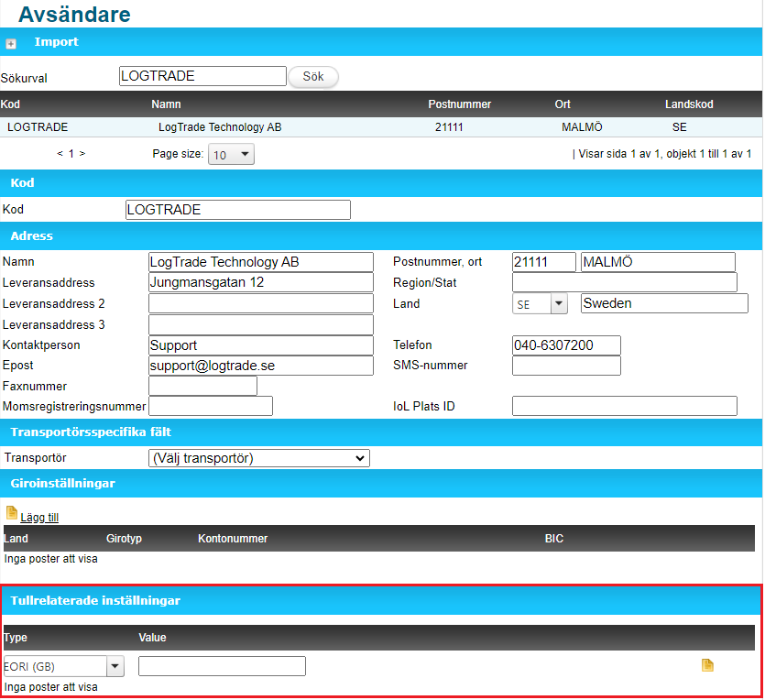Click the EORI Value input field
This screenshot has width=765, height=700.
[222, 666]
